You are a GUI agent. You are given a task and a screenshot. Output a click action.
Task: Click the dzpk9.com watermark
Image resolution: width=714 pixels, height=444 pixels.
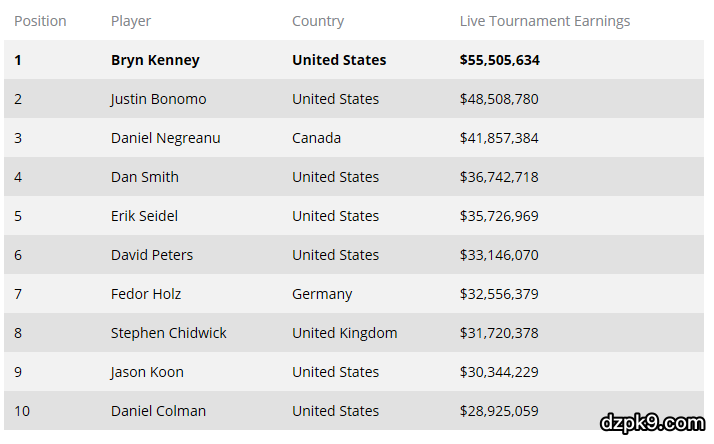coord(654,422)
